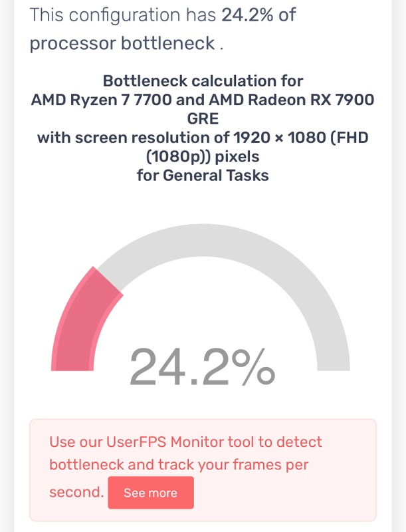Image resolution: width=406 pixels, height=532 pixels.
Task: Click the word "second." beside See more
Action: pos(76,493)
